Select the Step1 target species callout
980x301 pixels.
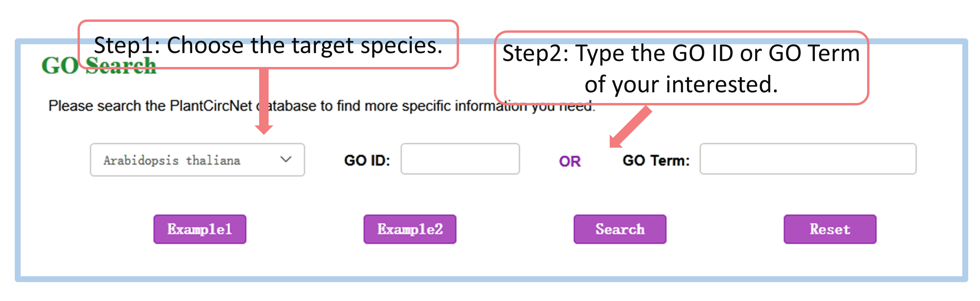coord(268,45)
